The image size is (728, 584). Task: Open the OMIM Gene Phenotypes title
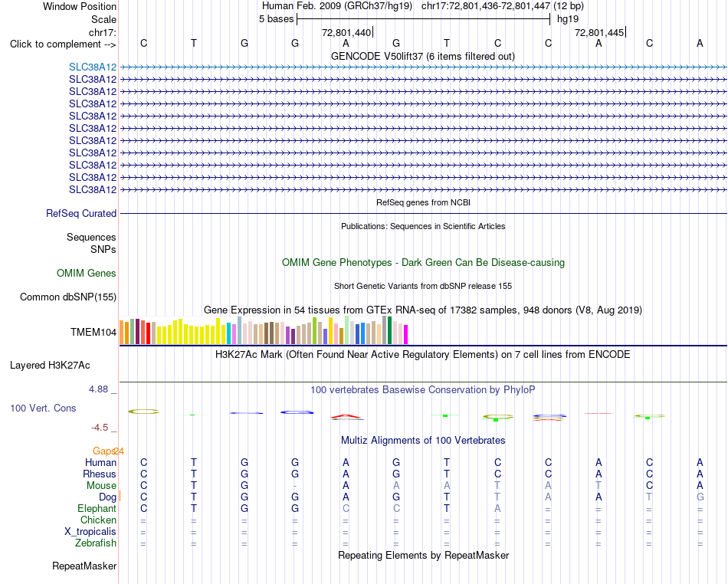tap(423, 263)
